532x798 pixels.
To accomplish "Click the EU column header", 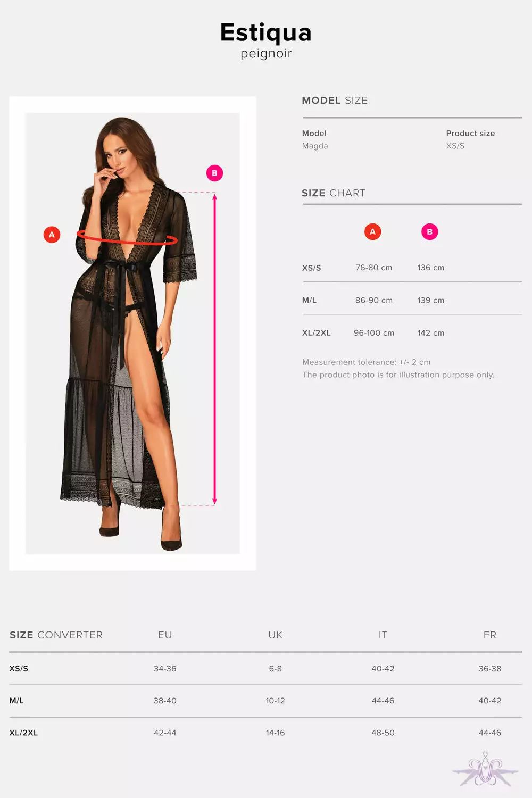I will [x=165, y=635].
